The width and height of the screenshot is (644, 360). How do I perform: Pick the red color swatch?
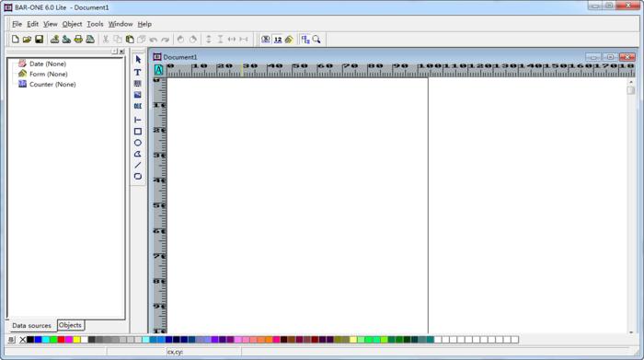62,340
